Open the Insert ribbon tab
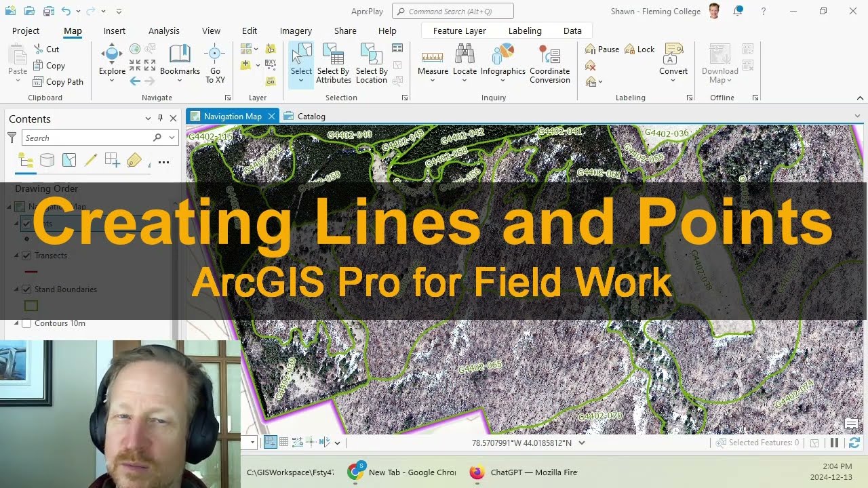Screen dimensions: 868x488 [x=115, y=30]
